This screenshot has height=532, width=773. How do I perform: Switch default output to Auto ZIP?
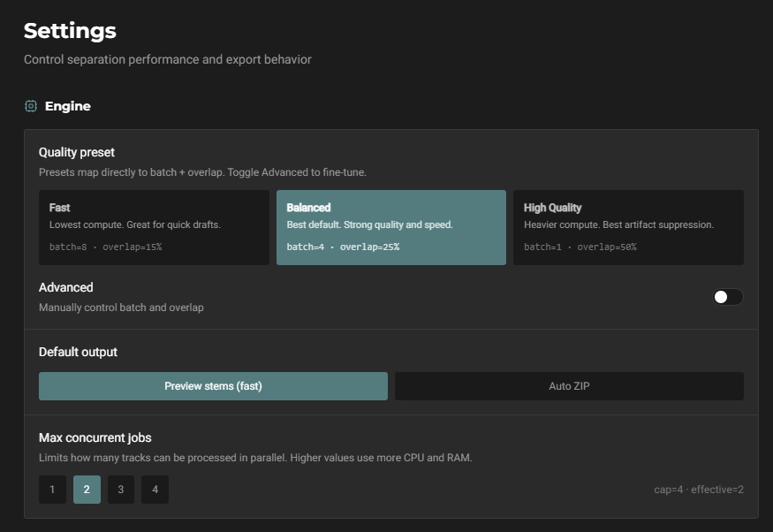[568, 386]
